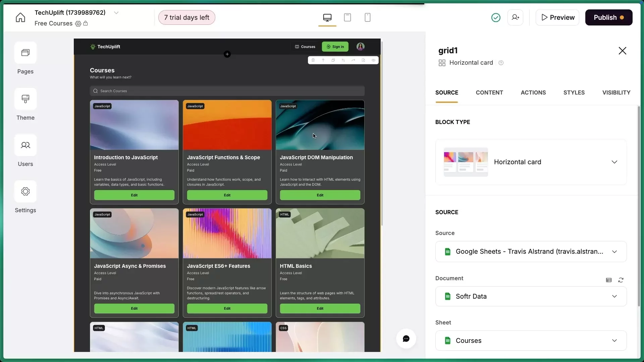Switch to the Styles tab
Viewport: 644px width, 362px height.
(574, 93)
